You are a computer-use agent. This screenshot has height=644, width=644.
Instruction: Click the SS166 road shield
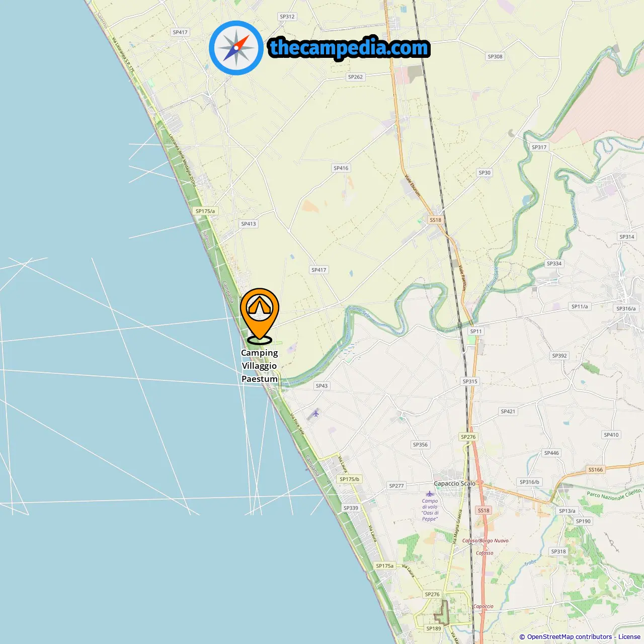pos(596,469)
